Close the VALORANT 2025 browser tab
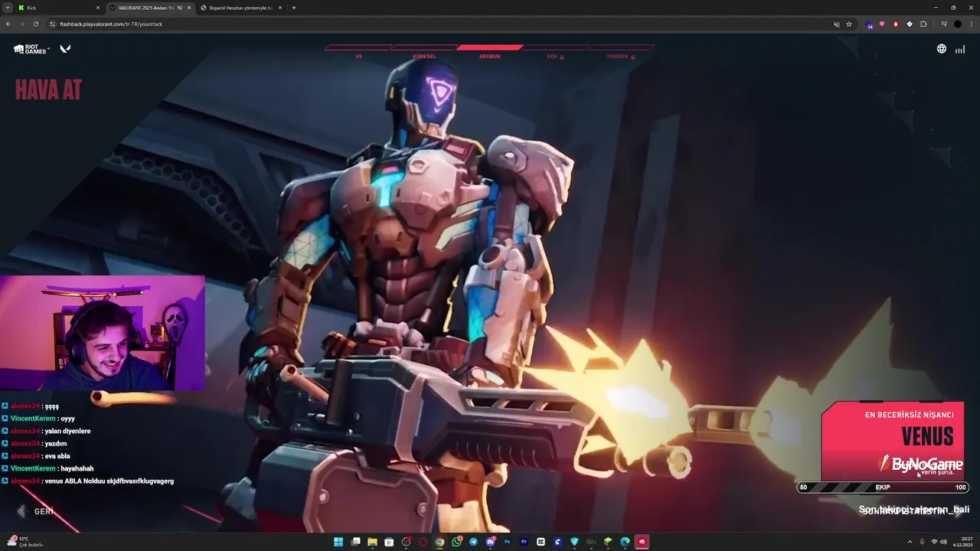Viewport: 980px width, 551px height. 189,8
